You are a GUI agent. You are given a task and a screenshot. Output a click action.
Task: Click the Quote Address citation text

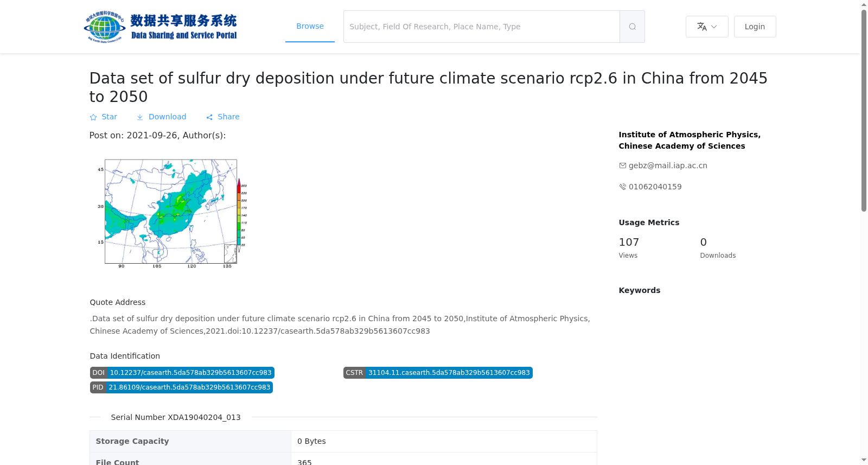coord(340,325)
